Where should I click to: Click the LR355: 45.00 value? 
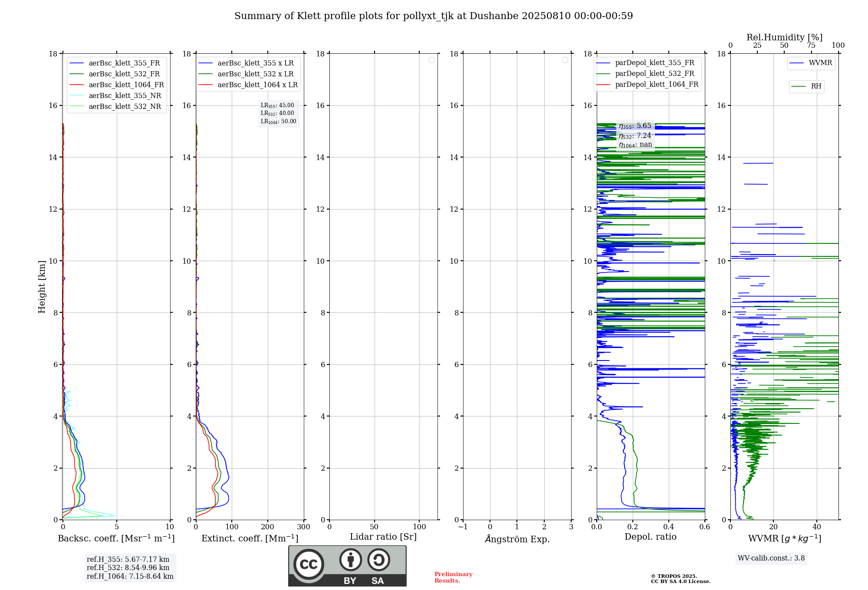point(277,105)
